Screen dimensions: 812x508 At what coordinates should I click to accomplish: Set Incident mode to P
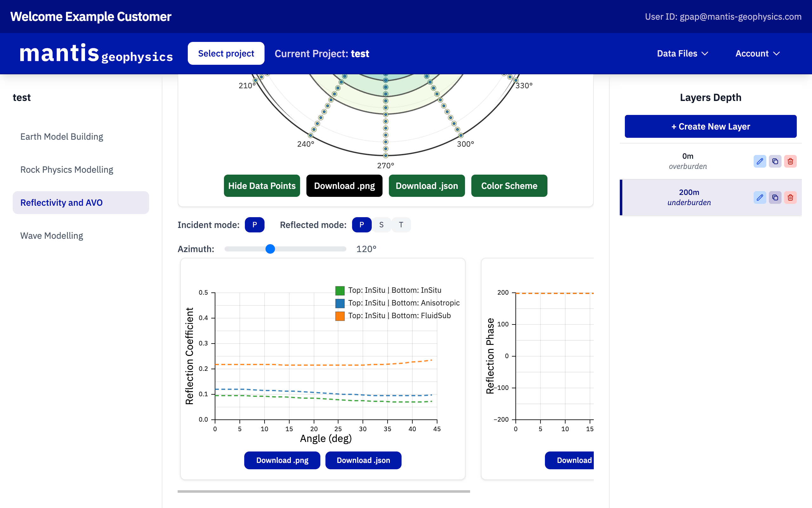(254, 225)
